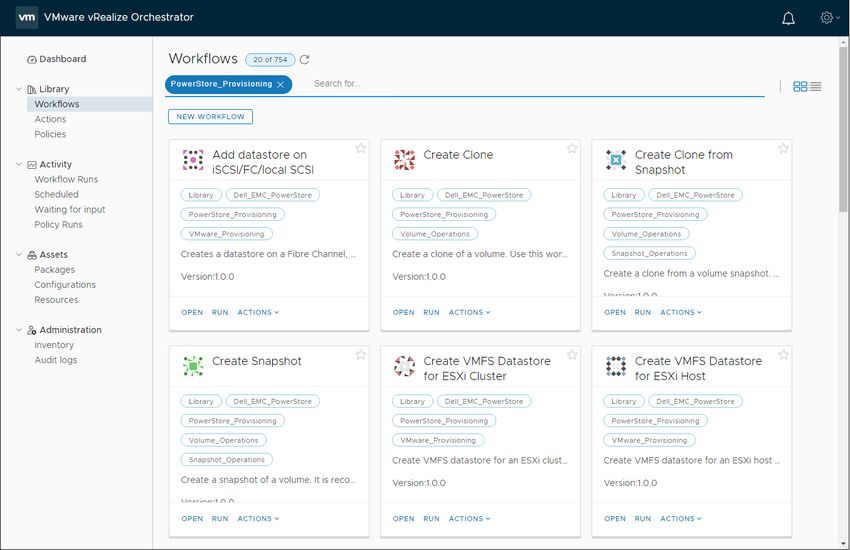Open Create VMFS Datastore for ESXi Host
Screen dimensions: 850x550
tap(615, 519)
